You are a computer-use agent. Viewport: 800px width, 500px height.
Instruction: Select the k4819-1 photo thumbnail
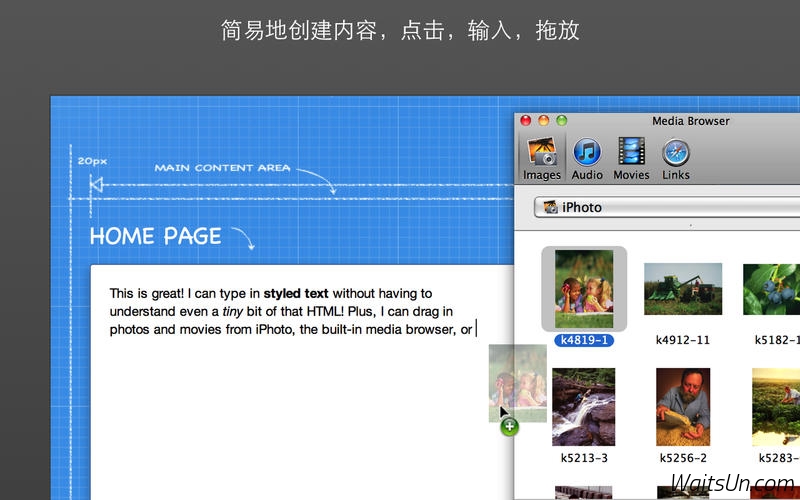584,289
